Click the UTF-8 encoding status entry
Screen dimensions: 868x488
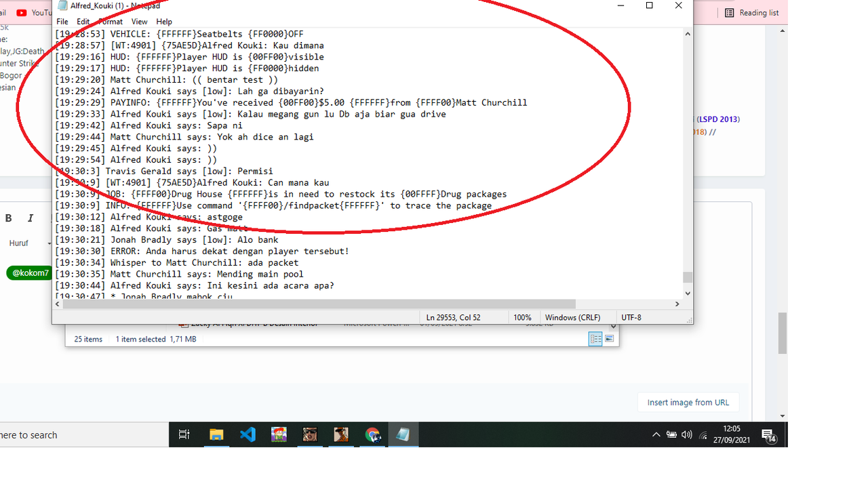(x=631, y=317)
